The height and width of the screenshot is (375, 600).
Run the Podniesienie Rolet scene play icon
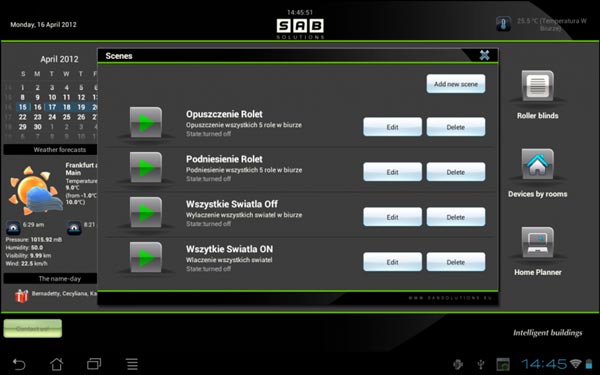146,167
